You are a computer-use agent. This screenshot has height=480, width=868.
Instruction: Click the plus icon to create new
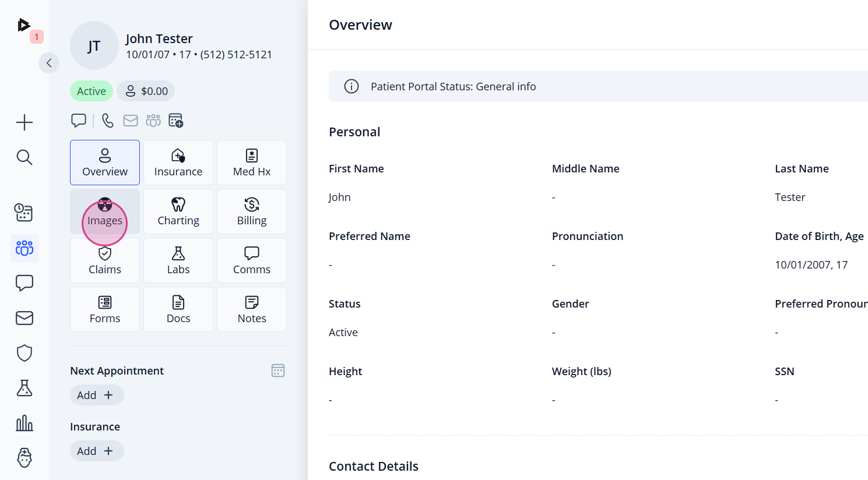click(x=24, y=122)
